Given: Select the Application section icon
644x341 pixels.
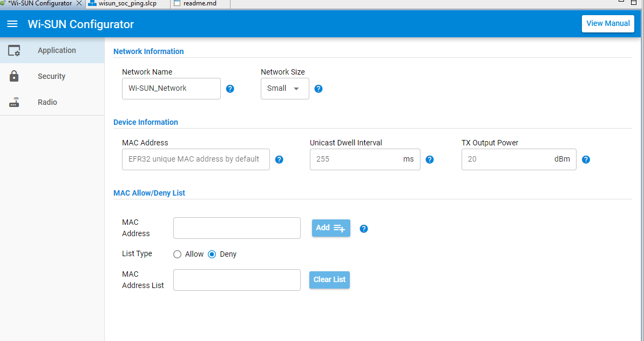Looking at the screenshot, I should 14,50.
